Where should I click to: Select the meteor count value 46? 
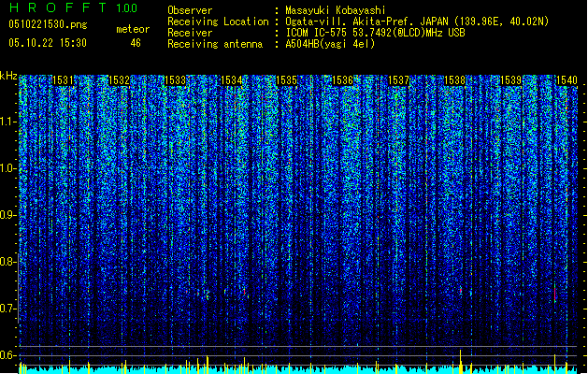coord(136,43)
